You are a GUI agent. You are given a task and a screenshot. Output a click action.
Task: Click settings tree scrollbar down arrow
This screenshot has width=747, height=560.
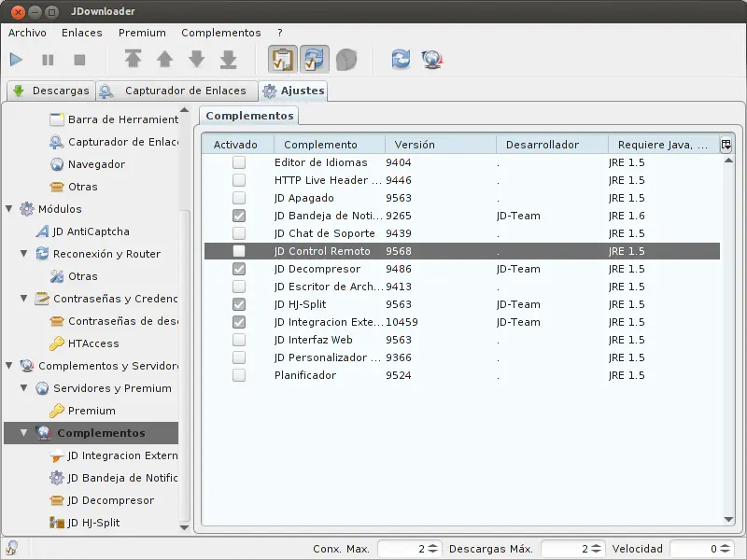(184, 527)
